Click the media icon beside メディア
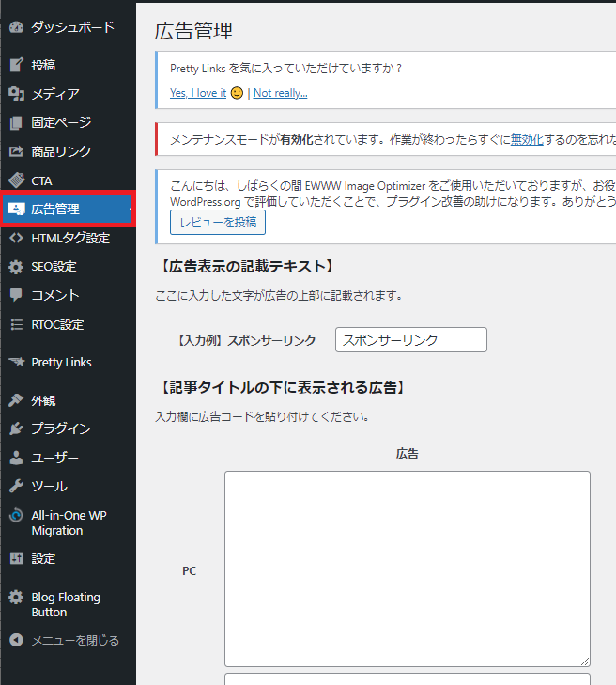Image resolution: width=616 pixels, height=685 pixels. coord(16,93)
